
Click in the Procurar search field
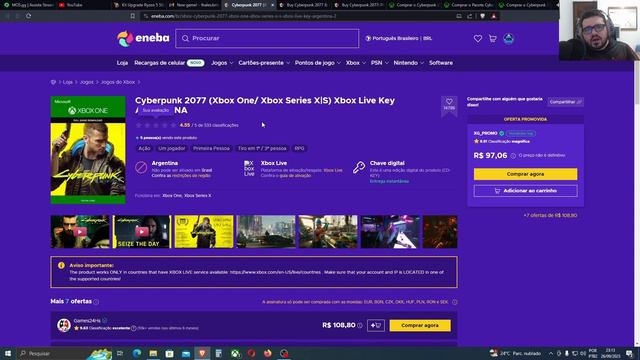tap(267, 38)
